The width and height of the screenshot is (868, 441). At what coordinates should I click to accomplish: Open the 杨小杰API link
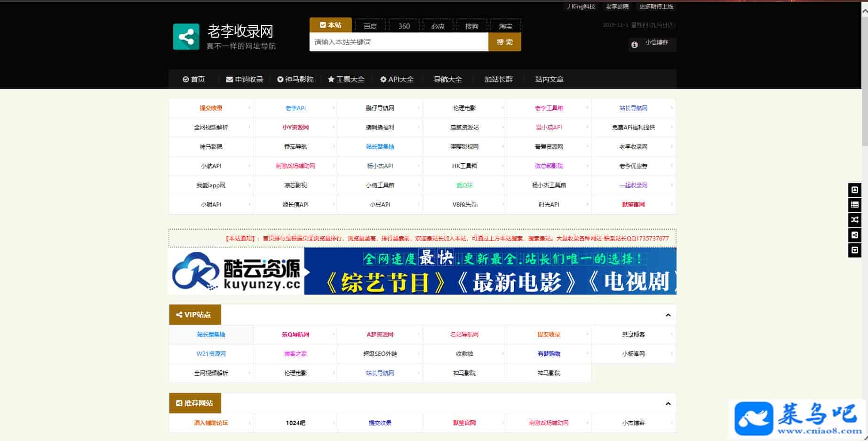click(380, 166)
